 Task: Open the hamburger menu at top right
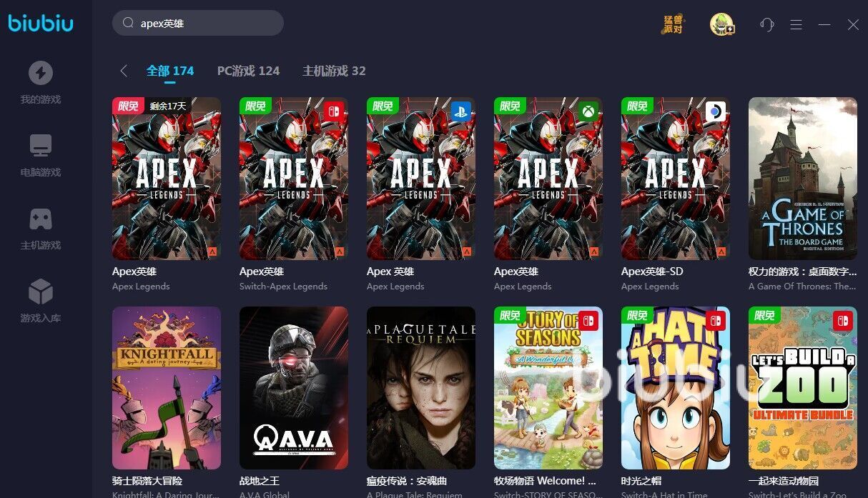(796, 24)
